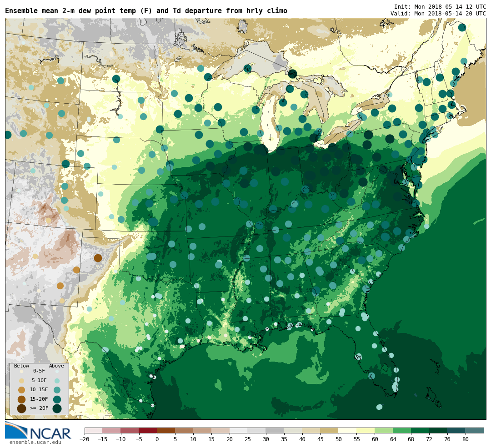Screen dimensions: 491x448
Task: Click the 10-15F legend label
Action: click(39, 390)
